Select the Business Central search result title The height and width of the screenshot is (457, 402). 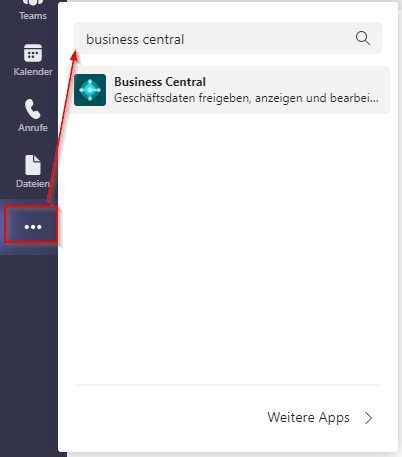pos(160,82)
